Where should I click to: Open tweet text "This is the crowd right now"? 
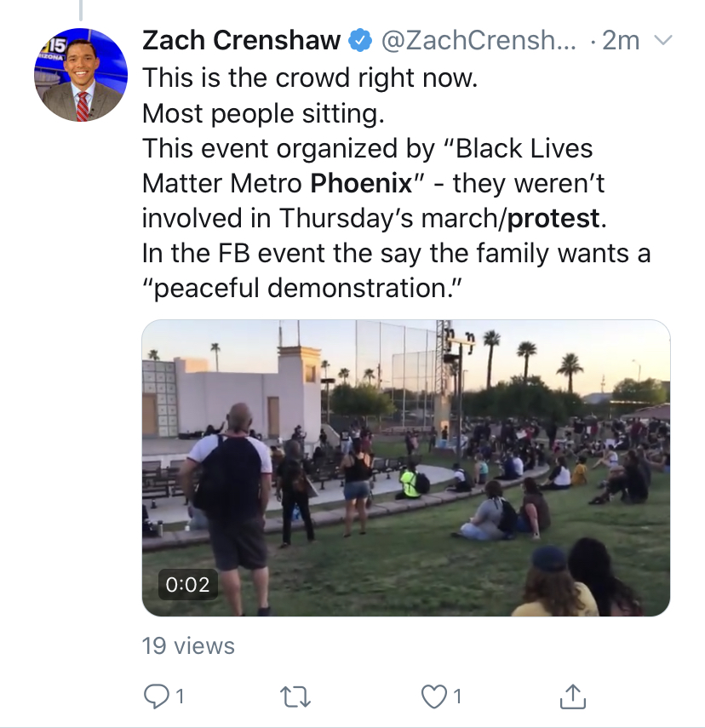(x=310, y=77)
